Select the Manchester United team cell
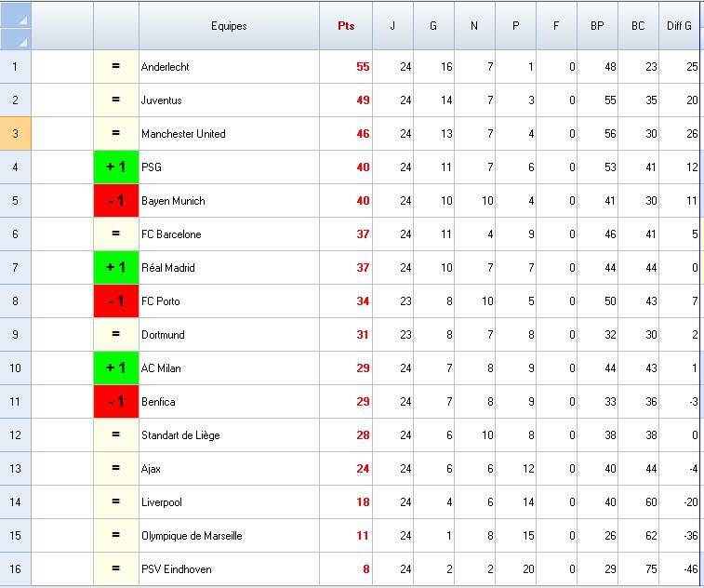Viewport: 704px width, 588px height. [228, 134]
